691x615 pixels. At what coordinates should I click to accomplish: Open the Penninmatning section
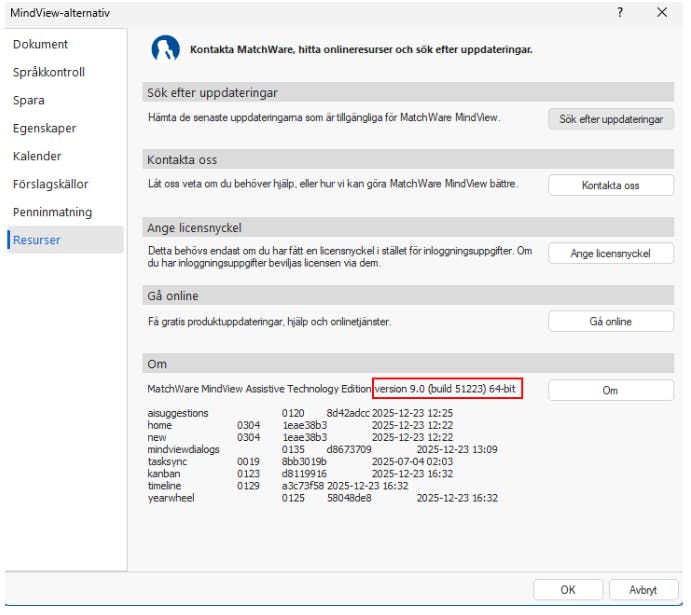tap(52, 212)
